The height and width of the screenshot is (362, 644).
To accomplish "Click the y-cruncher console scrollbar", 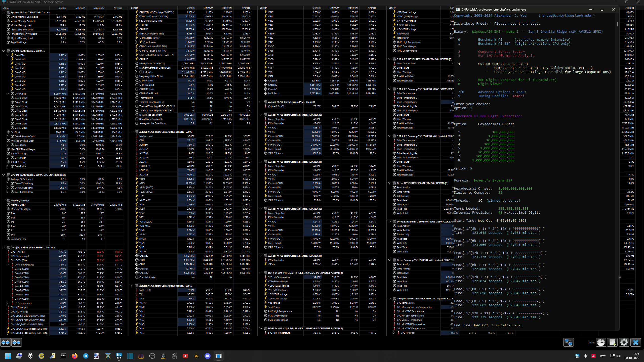I will click(617, 24).
